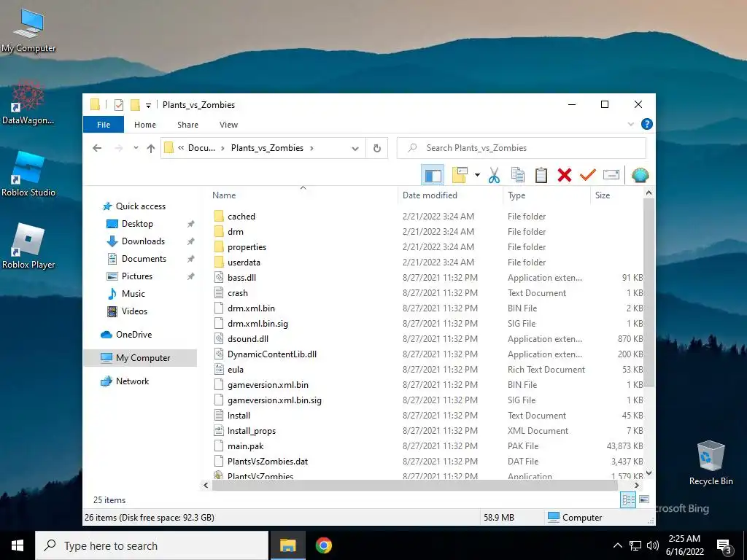This screenshot has height=560, width=747.
Task: Click Plants_vs_Zombies breadcrumb in address bar
Action: click(x=267, y=148)
